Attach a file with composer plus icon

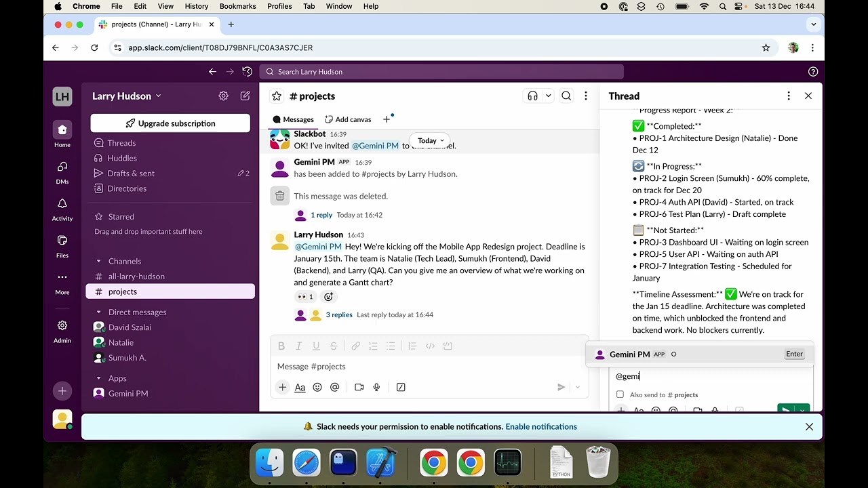click(283, 387)
